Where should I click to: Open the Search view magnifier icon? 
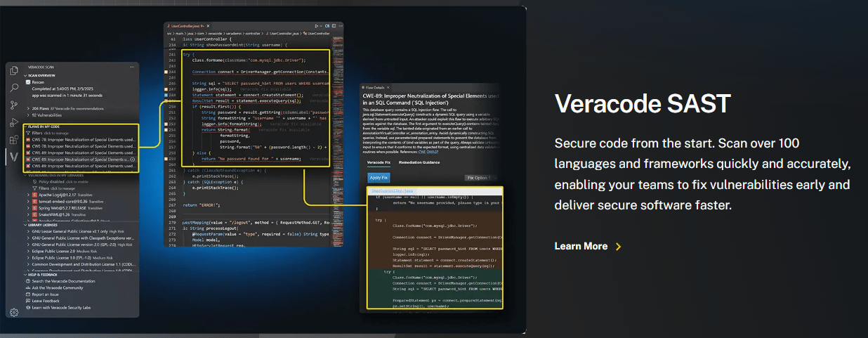(14, 88)
